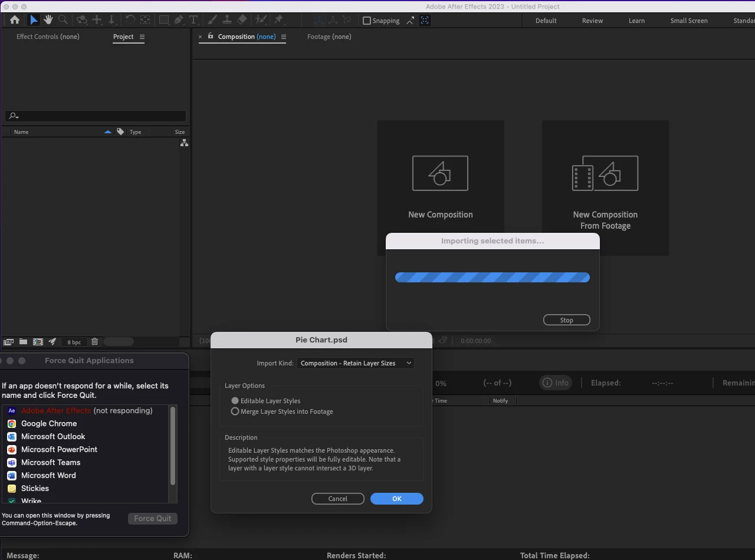755x560 pixels.
Task: Click the Interpret Footage icon in Project panel
Action: coord(8,342)
